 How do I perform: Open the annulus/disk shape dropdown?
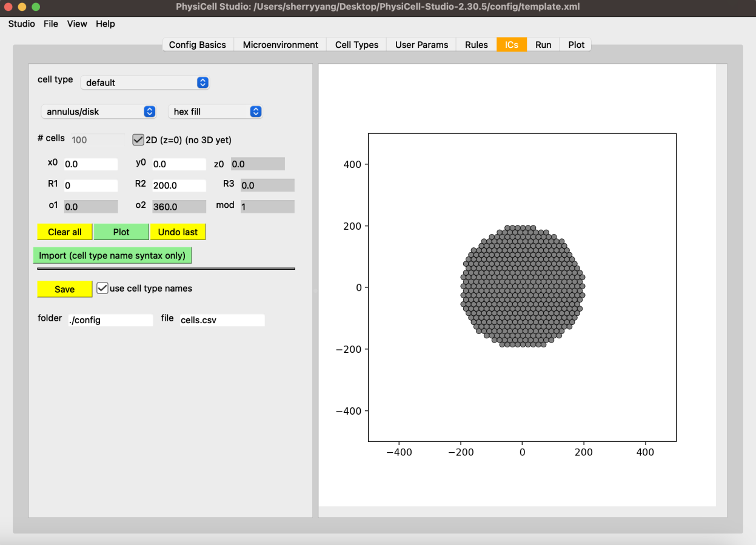click(98, 112)
